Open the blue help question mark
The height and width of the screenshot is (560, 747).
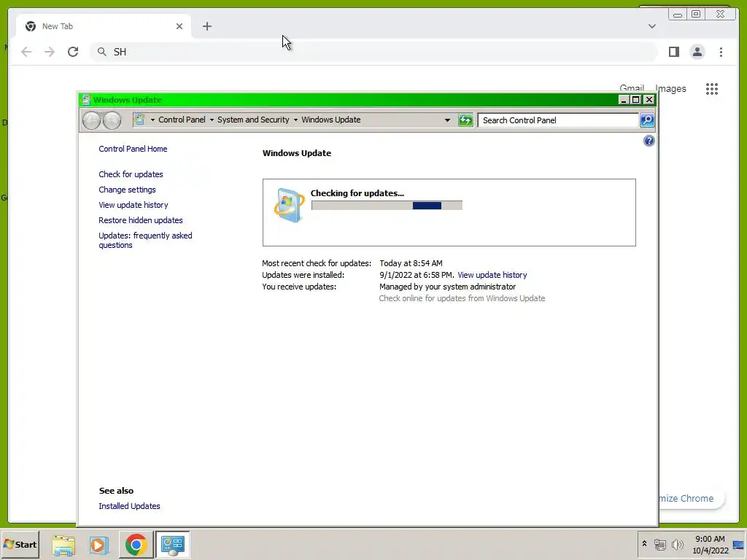(x=649, y=141)
